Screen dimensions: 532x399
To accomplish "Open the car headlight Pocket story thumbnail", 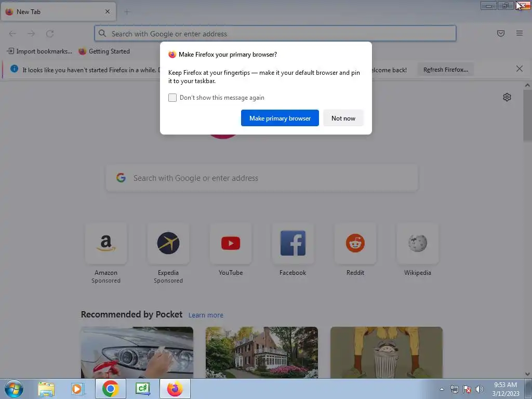I will click(137, 353).
